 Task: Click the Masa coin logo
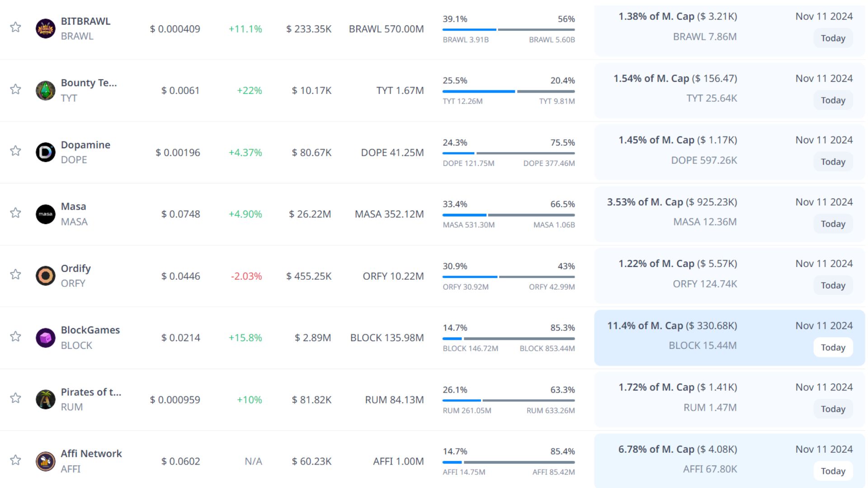pyautogui.click(x=45, y=214)
